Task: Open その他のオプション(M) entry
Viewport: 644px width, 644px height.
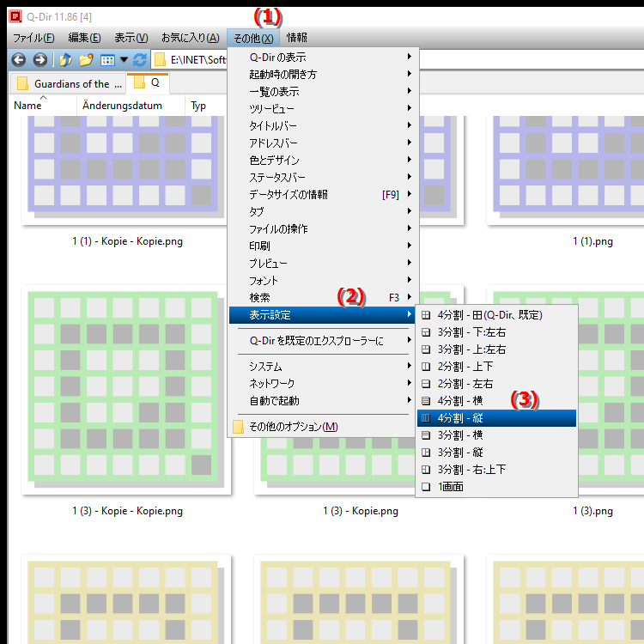Action: 322,427
